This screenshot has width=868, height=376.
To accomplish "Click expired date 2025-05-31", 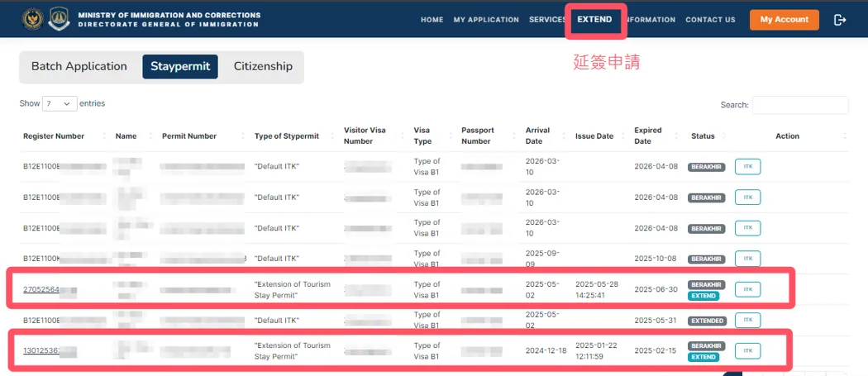I will 656,320.
